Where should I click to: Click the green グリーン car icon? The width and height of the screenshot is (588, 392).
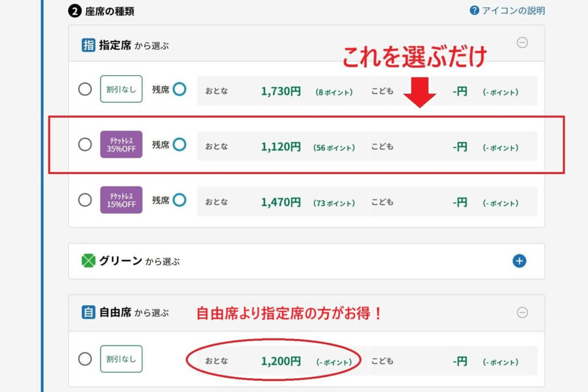[x=88, y=261]
